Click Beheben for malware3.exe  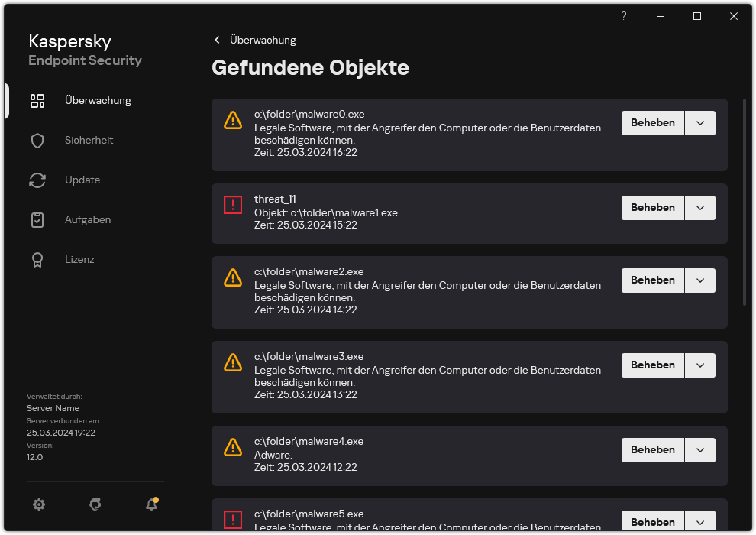coord(652,365)
